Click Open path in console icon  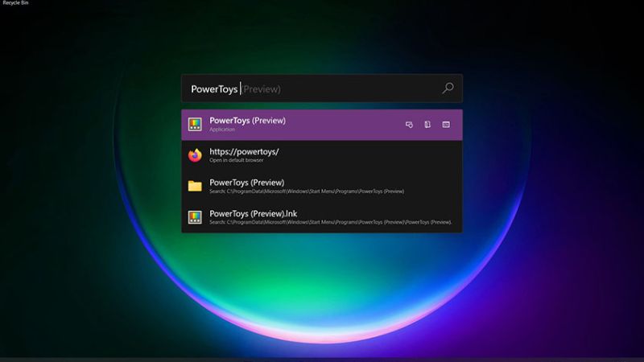click(x=446, y=125)
